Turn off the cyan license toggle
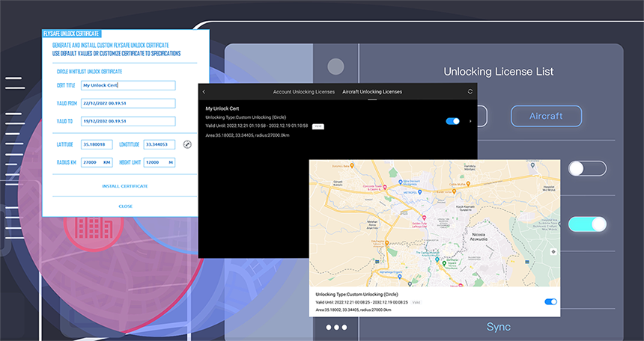Viewport: 644px width, 341px height. click(587, 224)
